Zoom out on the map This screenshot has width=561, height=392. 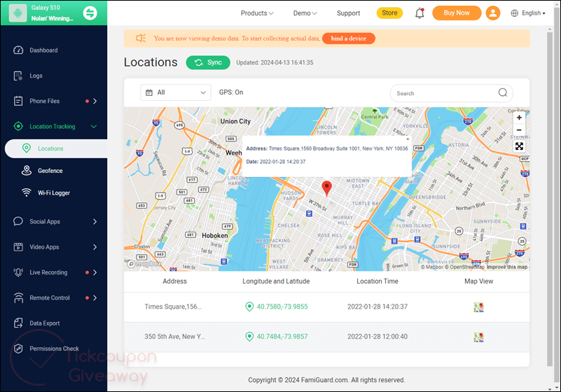519,129
